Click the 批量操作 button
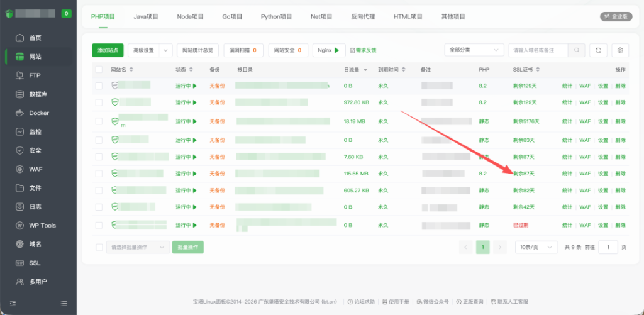The width and height of the screenshot is (644, 315). 187,247
